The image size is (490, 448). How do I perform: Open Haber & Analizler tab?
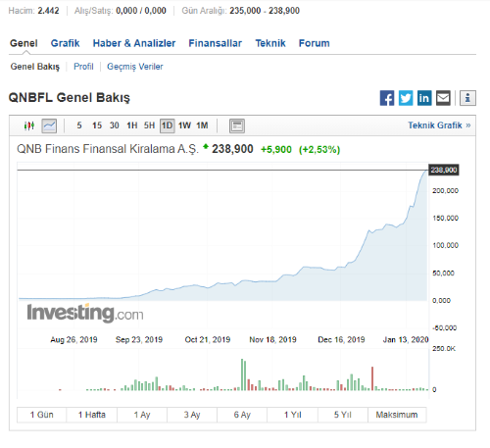(x=134, y=43)
